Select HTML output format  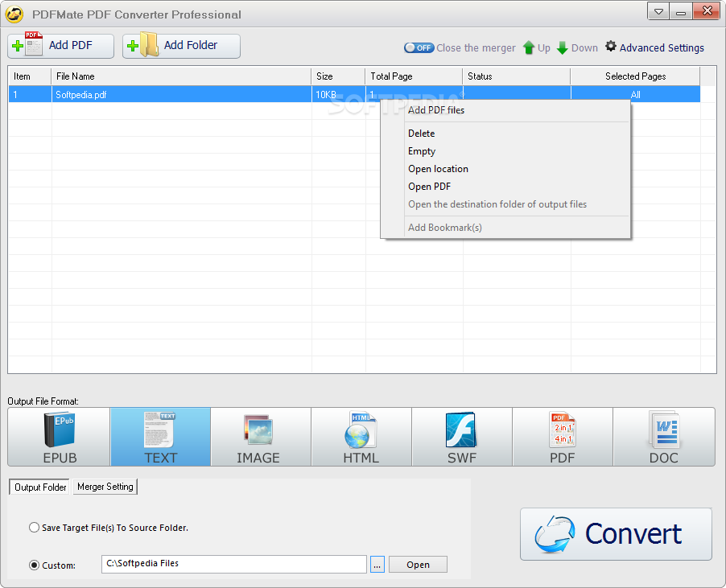tap(361, 437)
